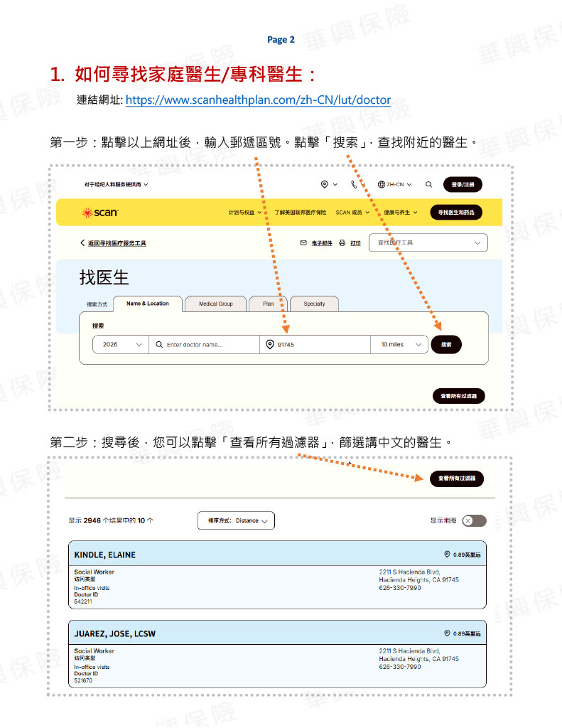Click the 打印 link
This screenshot has height=728, width=562.
coord(355,243)
